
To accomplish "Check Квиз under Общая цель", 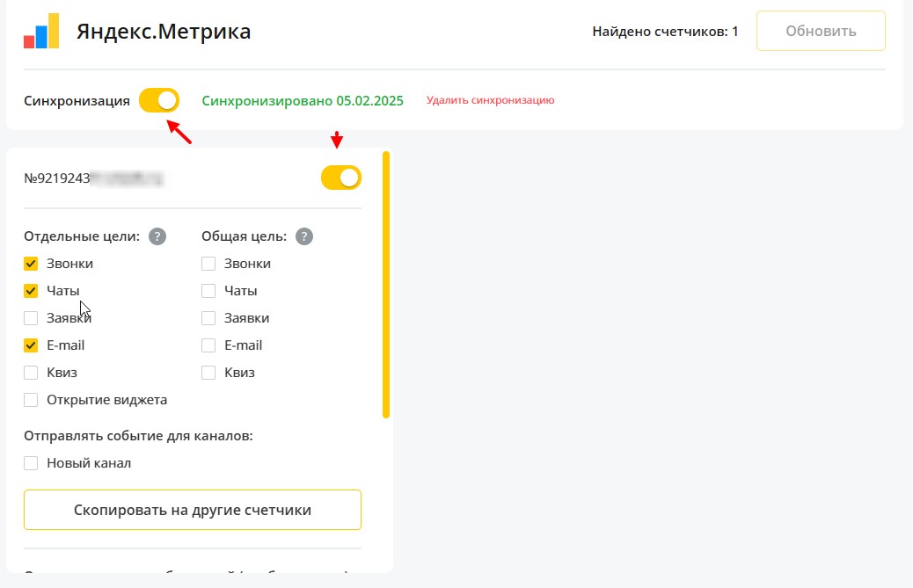I will (208, 373).
